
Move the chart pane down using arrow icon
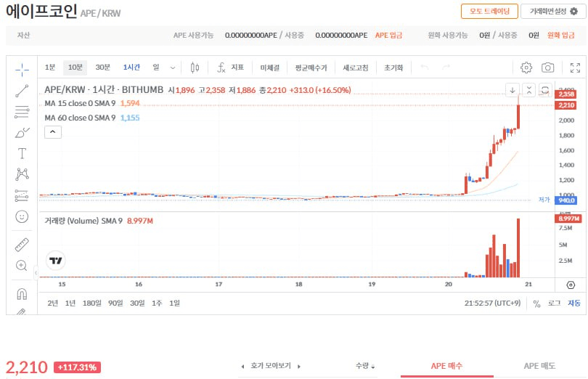tap(513, 90)
